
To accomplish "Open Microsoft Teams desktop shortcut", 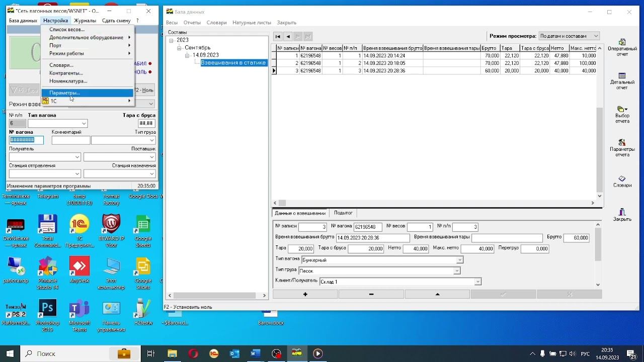I will (x=79, y=316).
